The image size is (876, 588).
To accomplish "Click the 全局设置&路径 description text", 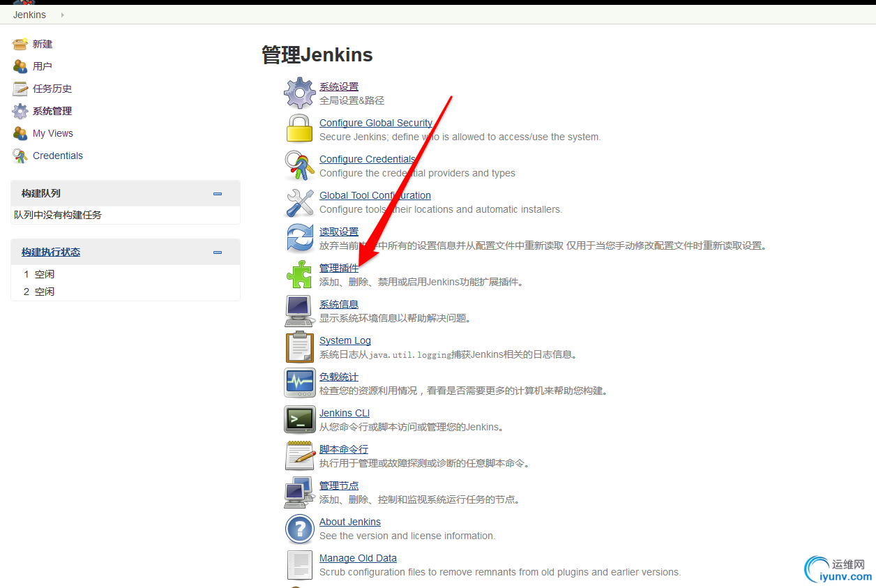I will coord(352,100).
